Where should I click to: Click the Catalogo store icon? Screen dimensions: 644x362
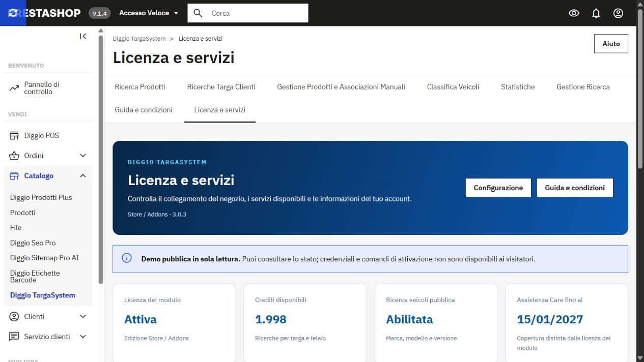[x=14, y=176]
